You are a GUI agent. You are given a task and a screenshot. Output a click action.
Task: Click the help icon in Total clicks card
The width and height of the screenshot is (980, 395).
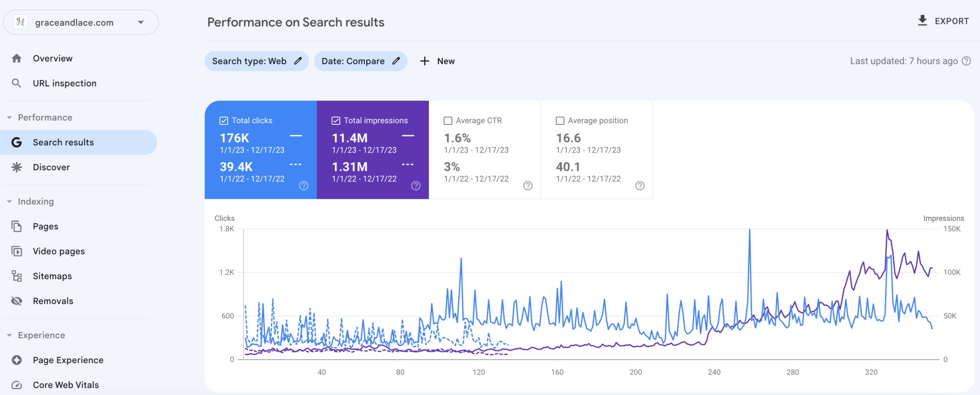[304, 186]
